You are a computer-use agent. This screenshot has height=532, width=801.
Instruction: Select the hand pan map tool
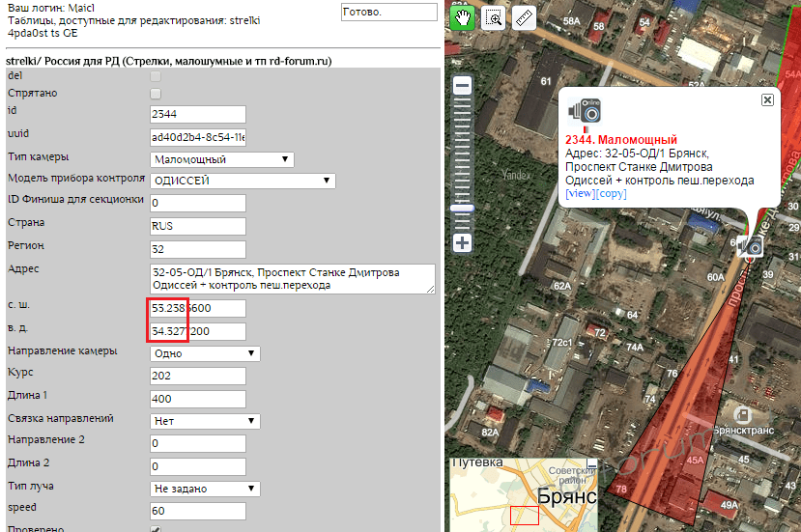pos(463,17)
